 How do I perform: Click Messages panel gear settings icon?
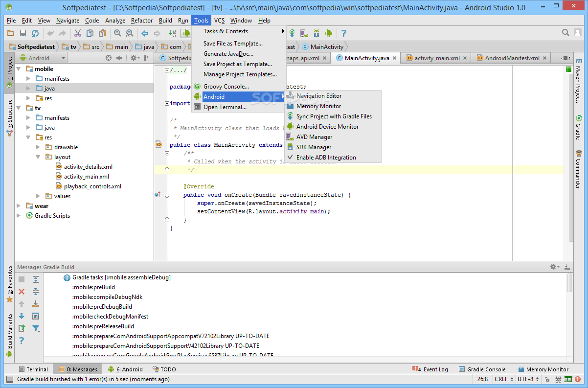555,267
